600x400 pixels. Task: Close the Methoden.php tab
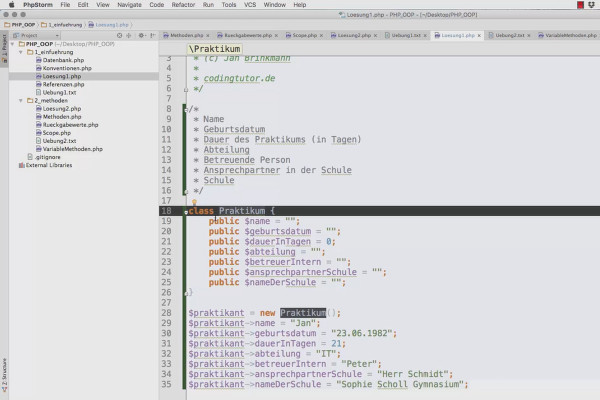click(208, 36)
